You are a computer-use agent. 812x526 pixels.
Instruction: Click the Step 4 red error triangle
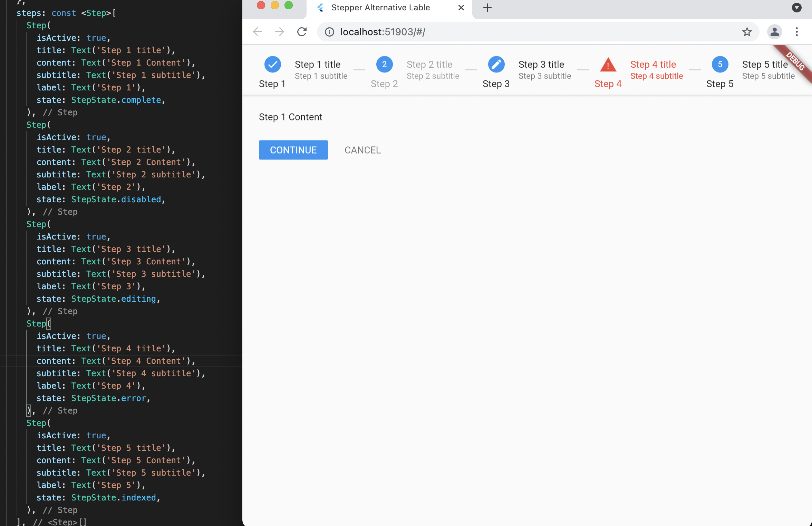pyautogui.click(x=608, y=65)
